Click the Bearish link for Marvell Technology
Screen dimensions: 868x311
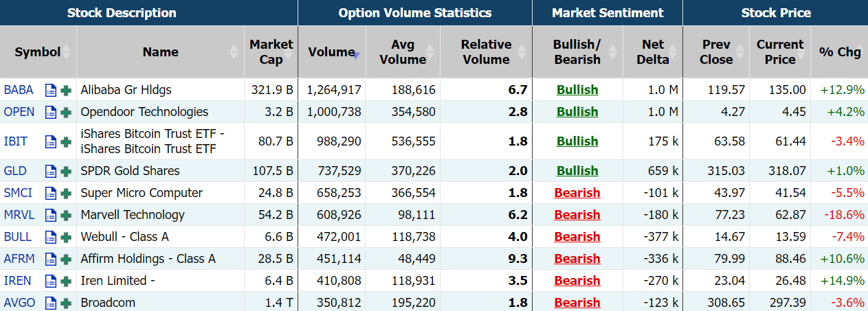[x=577, y=215]
